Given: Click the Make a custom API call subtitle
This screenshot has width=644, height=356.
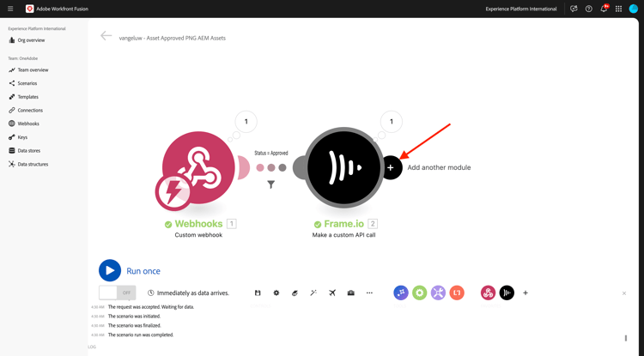Looking at the screenshot, I should pyautogui.click(x=343, y=235).
